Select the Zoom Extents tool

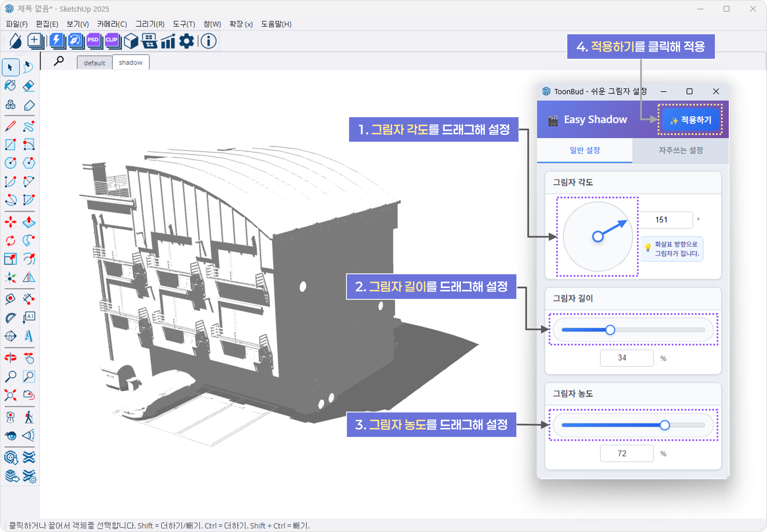point(10,395)
